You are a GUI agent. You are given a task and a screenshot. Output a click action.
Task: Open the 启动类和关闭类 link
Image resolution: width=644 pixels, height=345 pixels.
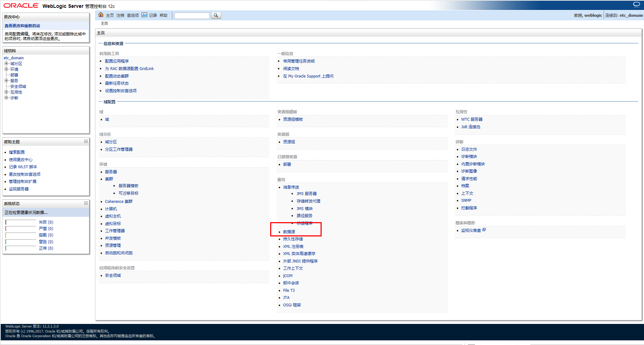(x=119, y=253)
